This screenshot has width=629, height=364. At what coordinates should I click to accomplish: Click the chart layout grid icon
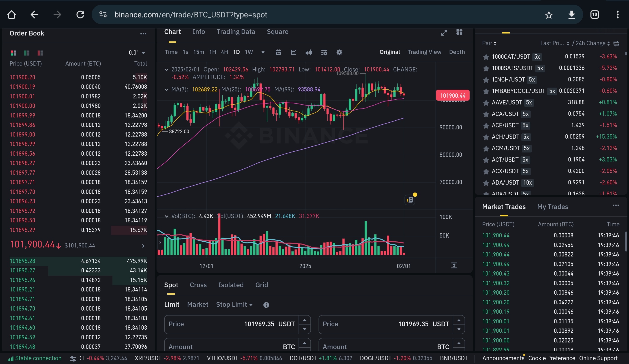pos(459,32)
